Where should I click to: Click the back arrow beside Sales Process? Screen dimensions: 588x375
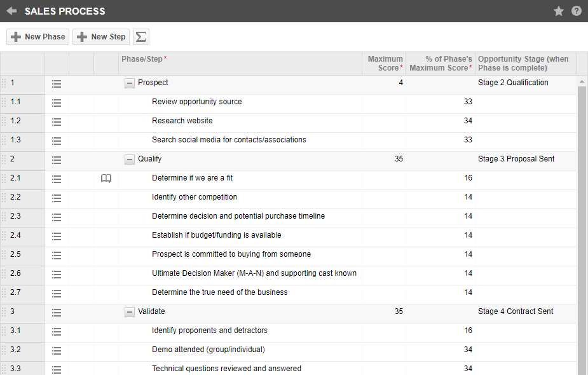[11, 11]
